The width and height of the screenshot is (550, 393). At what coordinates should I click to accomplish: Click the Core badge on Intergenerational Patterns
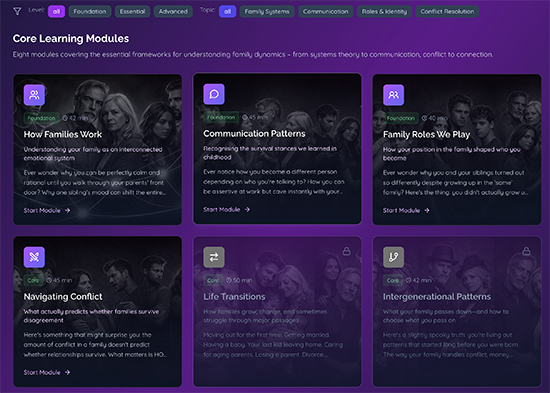click(x=393, y=280)
